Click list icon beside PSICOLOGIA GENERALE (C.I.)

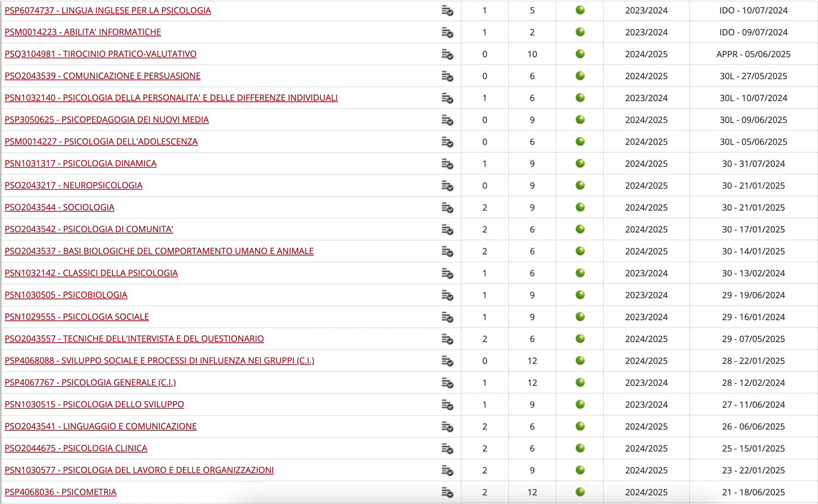(x=447, y=383)
